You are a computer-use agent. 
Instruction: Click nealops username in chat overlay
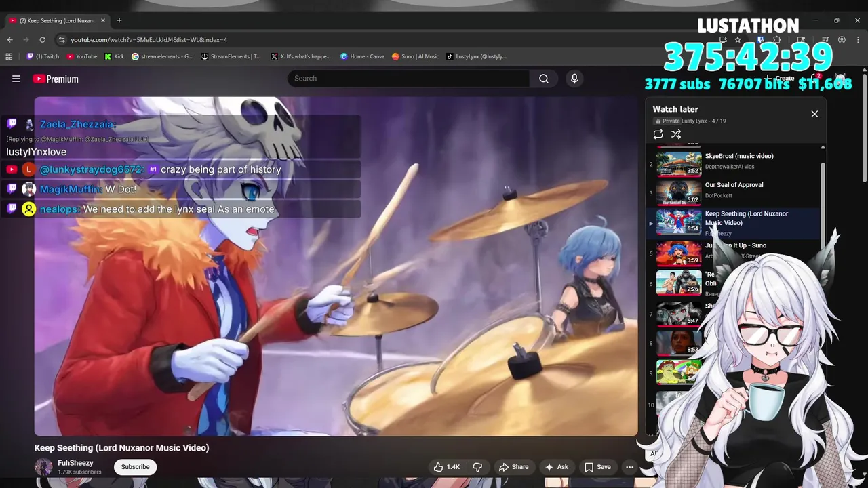pyautogui.click(x=60, y=209)
